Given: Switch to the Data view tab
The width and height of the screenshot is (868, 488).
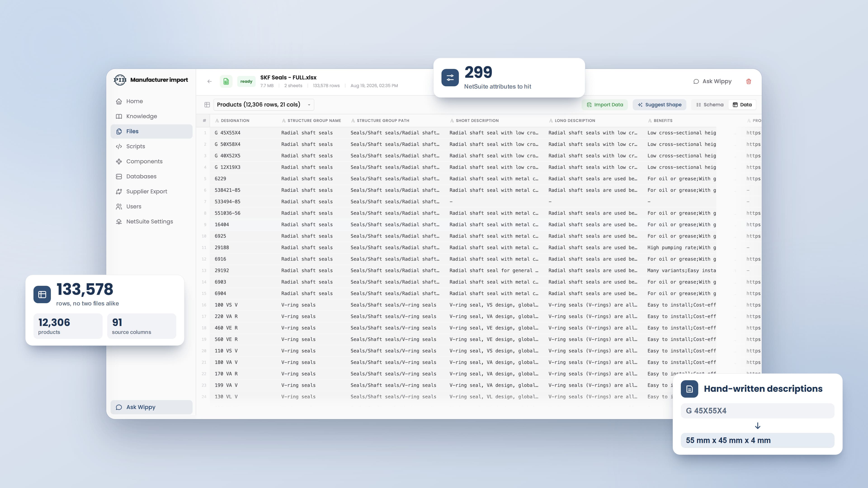Looking at the screenshot, I should click(742, 105).
